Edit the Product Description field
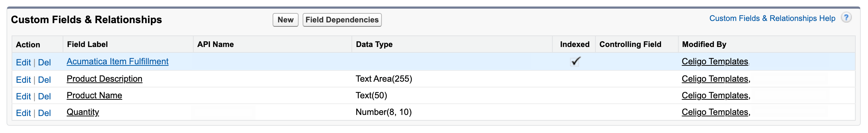The image size is (868, 133). [x=24, y=80]
